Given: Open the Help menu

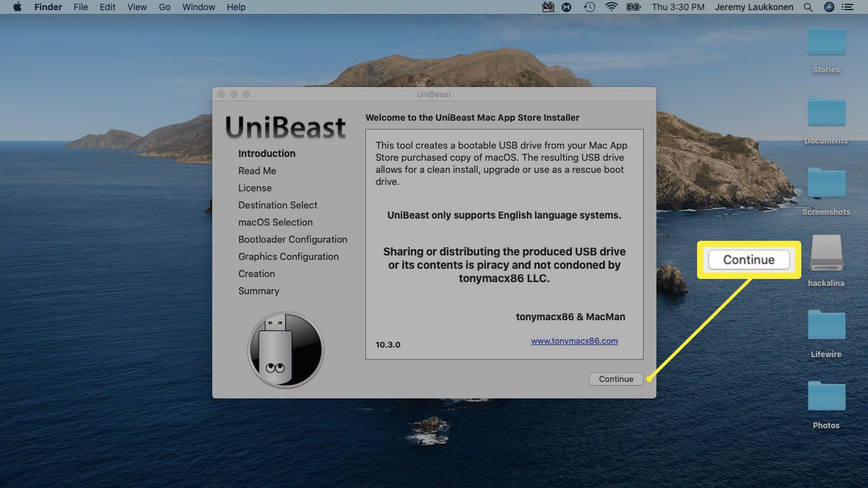Looking at the screenshot, I should click(236, 7).
